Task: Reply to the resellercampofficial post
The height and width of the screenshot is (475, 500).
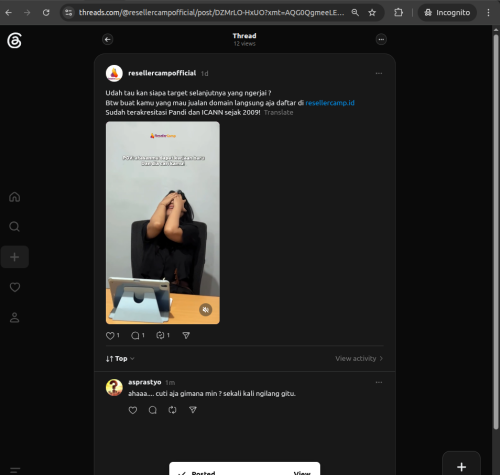Action: click(x=135, y=336)
